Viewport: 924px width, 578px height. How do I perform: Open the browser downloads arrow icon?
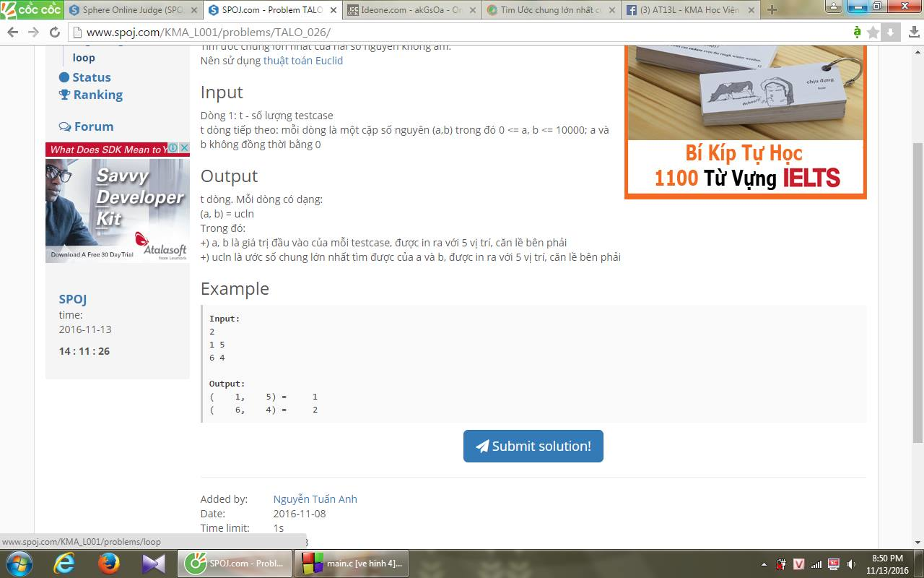click(891, 33)
